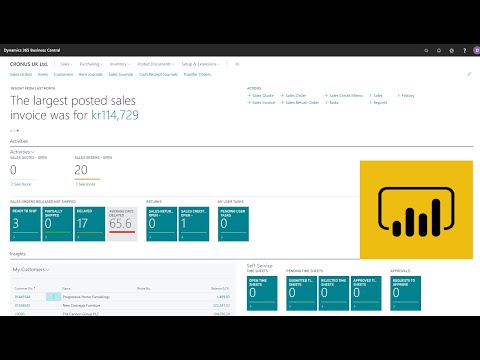Screen dimensions: 480x360
Task: Click the Power BI logo tile
Action: (416, 210)
